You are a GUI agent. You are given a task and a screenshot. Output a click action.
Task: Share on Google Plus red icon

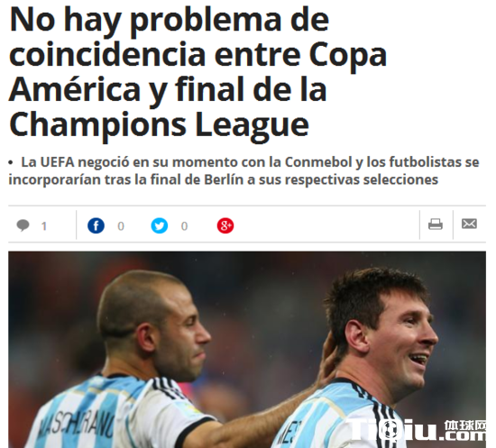[225, 225]
